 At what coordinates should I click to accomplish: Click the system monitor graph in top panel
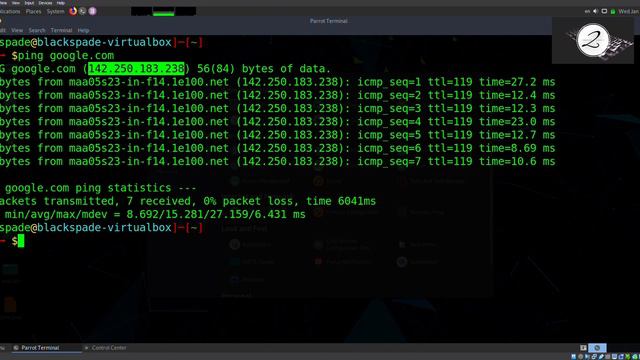163,11
